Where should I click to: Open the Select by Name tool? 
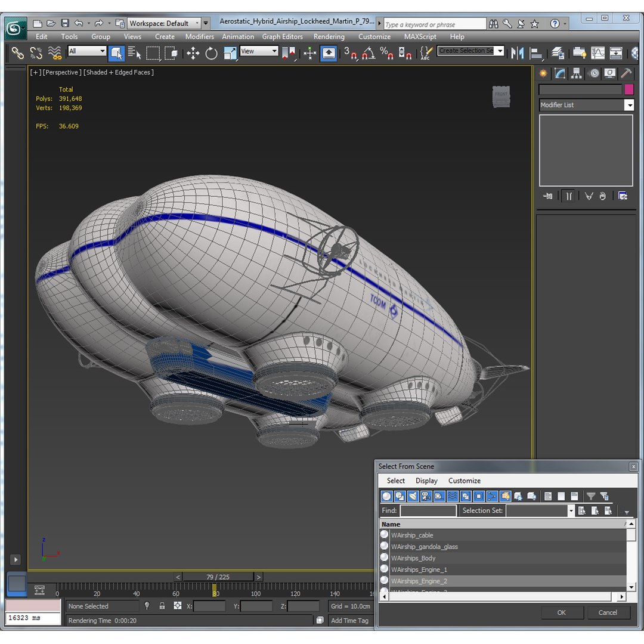(x=134, y=53)
